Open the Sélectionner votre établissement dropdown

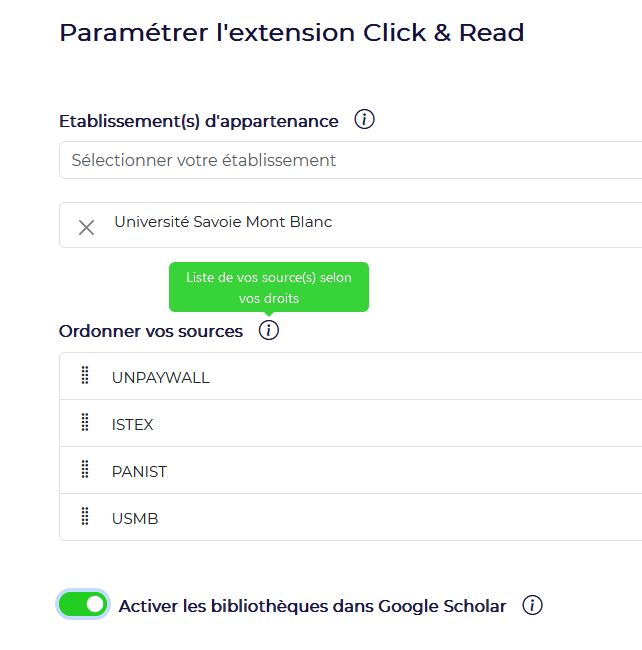[351, 160]
